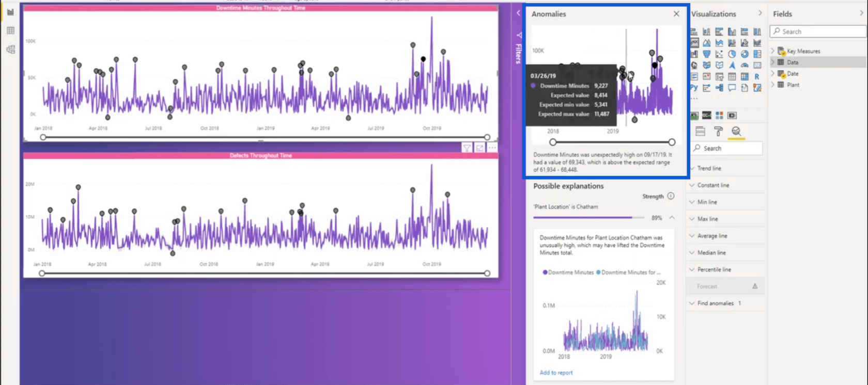Screen dimensions: 868x385
Task: Click left handle of Anomalies chart zoom slider
Action: 553,142
